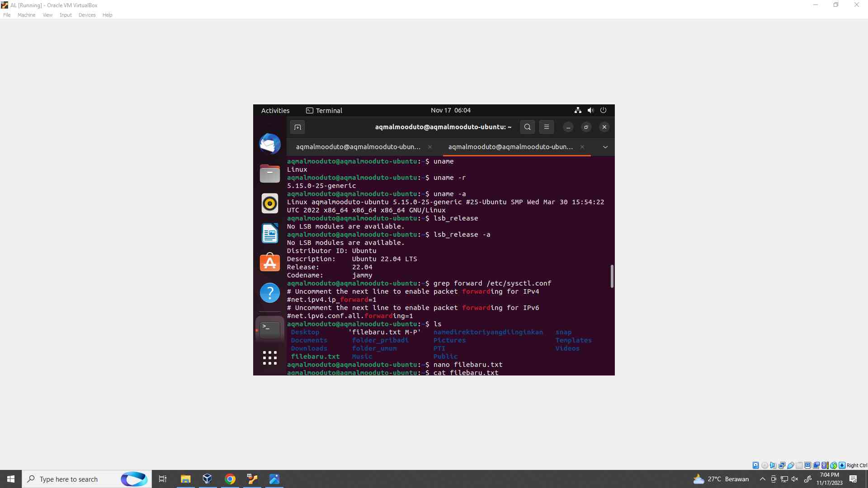868x488 pixels.
Task: Click the Ubuntu network status icon
Action: (x=578, y=110)
